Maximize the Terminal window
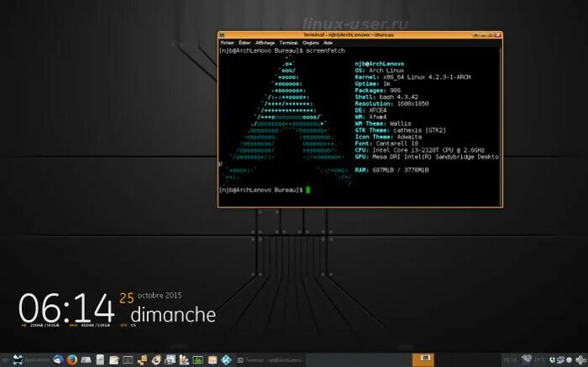 (x=491, y=35)
